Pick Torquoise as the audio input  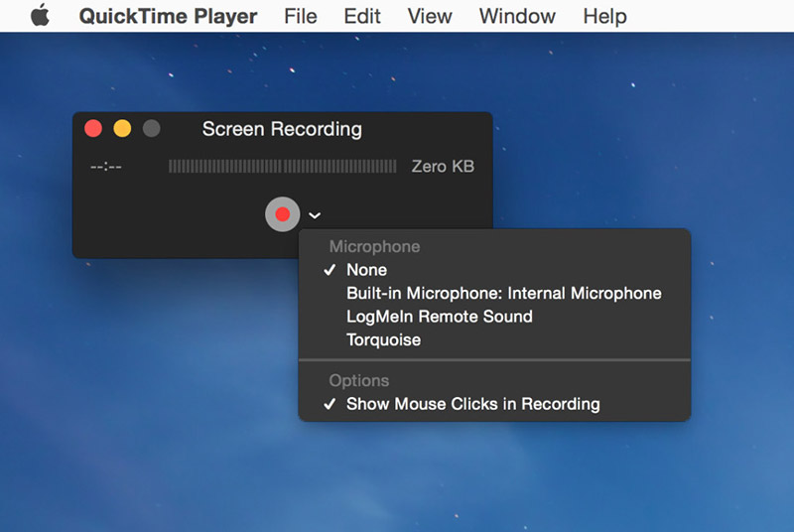click(x=383, y=339)
